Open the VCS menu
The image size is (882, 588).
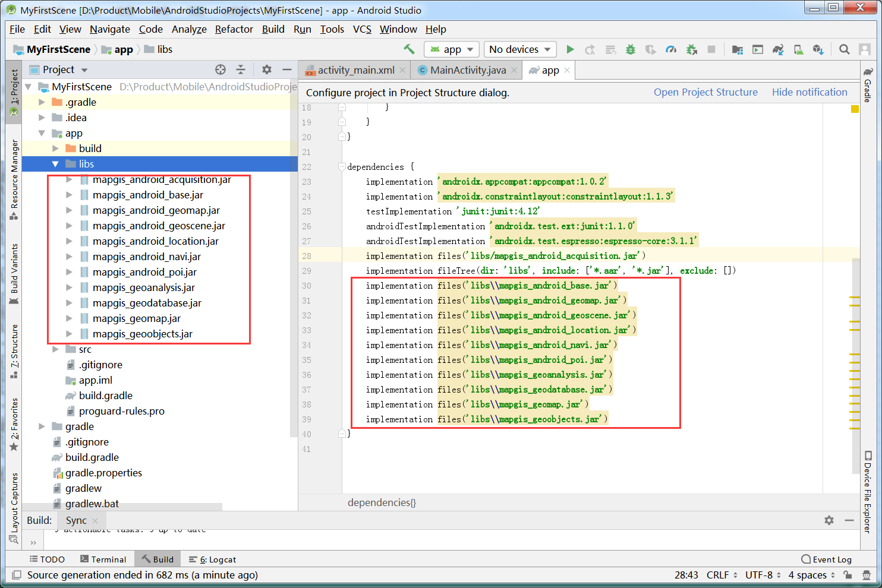362,29
